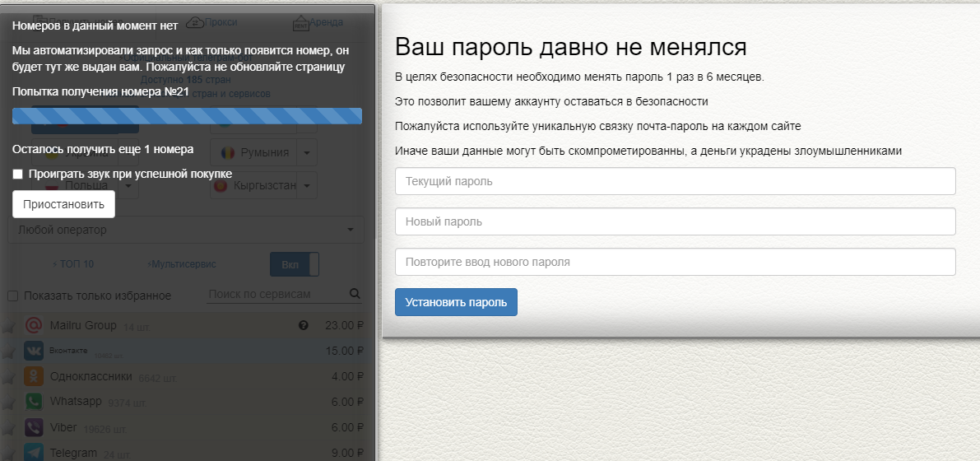The width and height of the screenshot is (980, 461).
Task: Select the Вконтакте service icon
Action: [34, 351]
